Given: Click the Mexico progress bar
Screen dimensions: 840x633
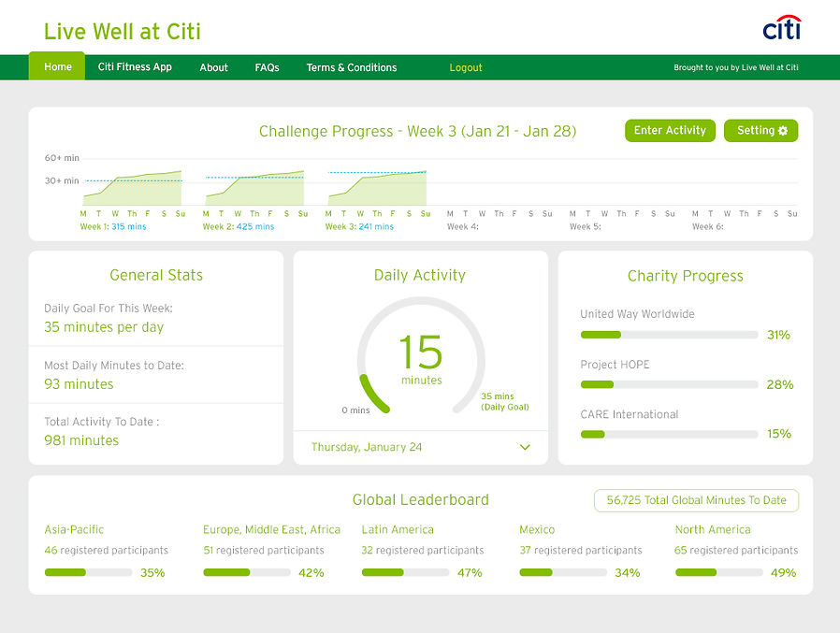Looking at the screenshot, I should click(x=563, y=572).
